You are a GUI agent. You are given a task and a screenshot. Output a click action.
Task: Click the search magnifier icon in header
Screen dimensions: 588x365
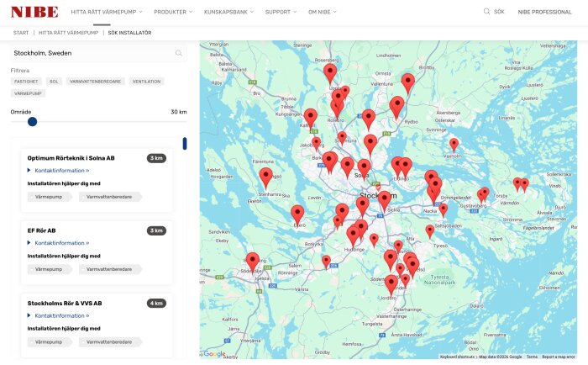pyautogui.click(x=486, y=11)
